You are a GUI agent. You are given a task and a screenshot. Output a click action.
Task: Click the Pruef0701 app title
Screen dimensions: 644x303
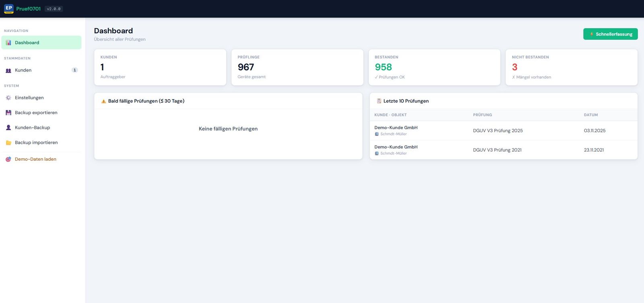click(x=29, y=9)
